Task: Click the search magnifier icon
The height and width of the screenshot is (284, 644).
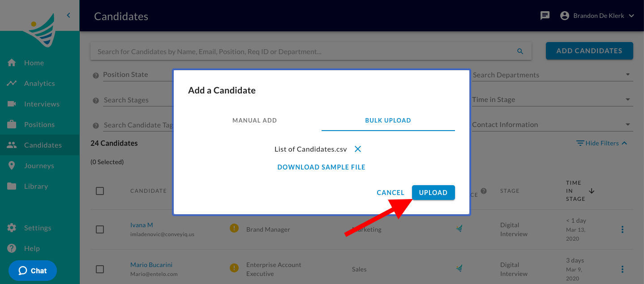Action: coord(520,51)
